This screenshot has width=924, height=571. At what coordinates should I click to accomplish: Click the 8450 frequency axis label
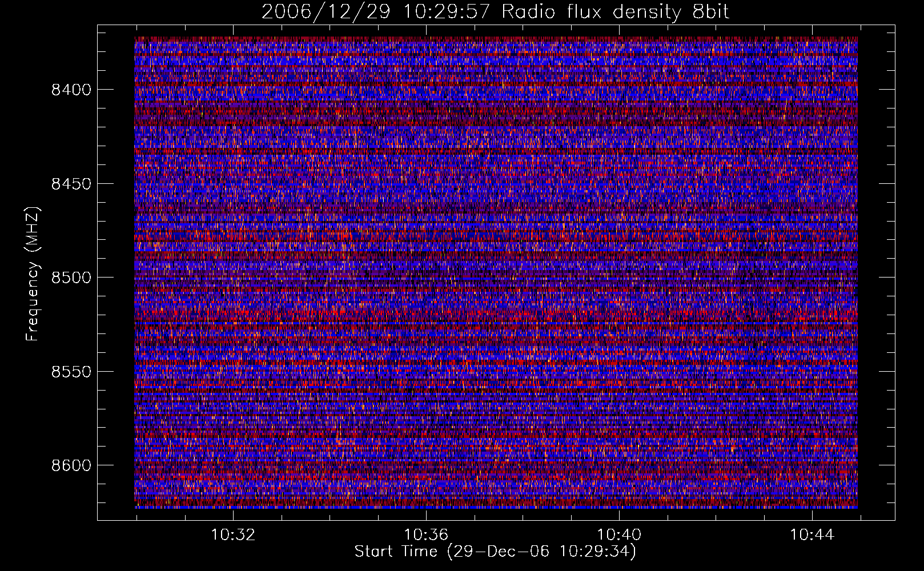coord(71,184)
